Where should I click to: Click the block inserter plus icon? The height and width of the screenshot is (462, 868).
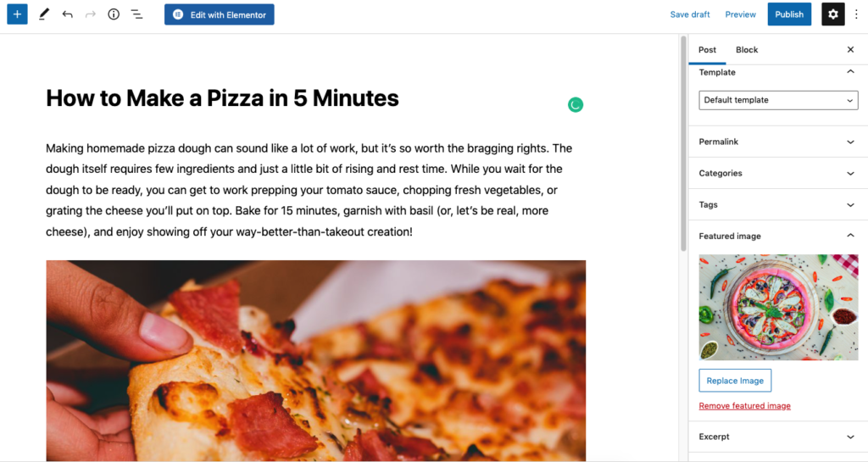tap(17, 14)
